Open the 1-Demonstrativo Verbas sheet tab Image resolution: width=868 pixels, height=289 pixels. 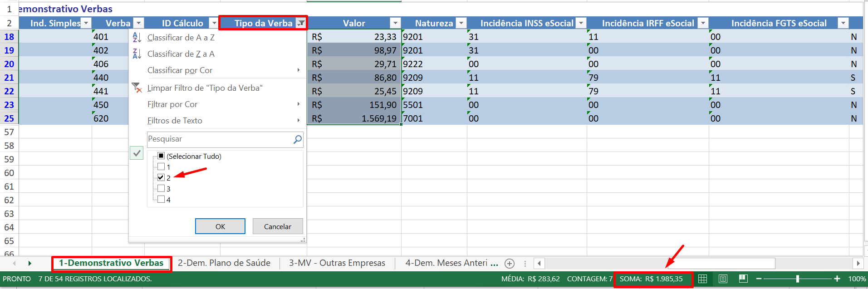(x=111, y=263)
